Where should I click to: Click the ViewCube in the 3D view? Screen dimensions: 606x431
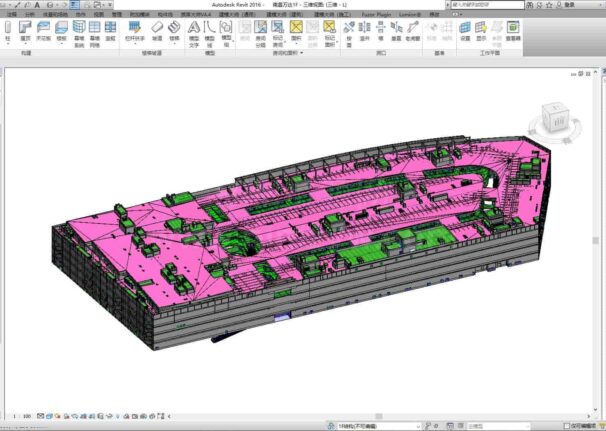pyautogui.click(x=554, y=119)
